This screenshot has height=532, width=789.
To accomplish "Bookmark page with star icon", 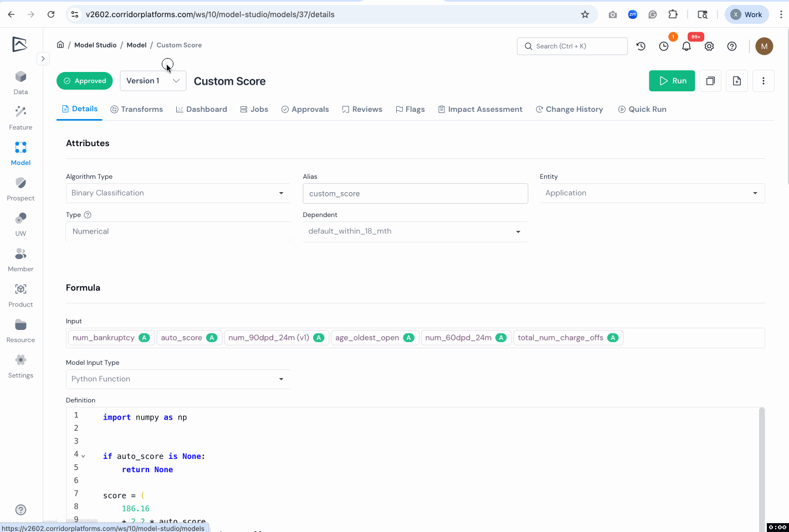I will click(x=585, y=14).
